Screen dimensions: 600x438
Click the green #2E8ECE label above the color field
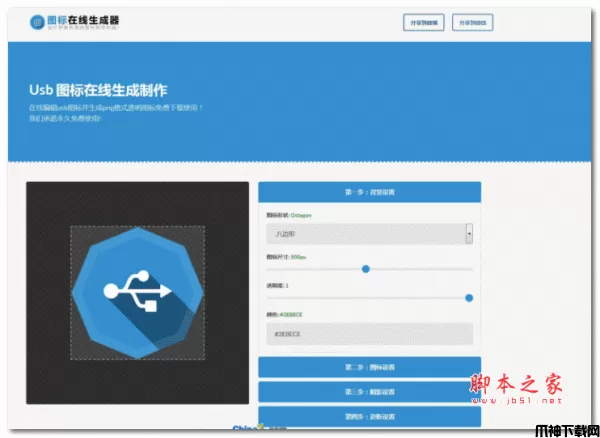(x=291, y=314)
